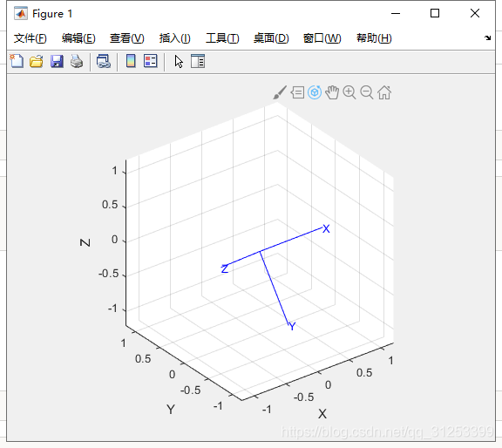Select the Edit Plot arrow tool
The height and width of the screenshot is (448, 502).
(x=179, y=61)
